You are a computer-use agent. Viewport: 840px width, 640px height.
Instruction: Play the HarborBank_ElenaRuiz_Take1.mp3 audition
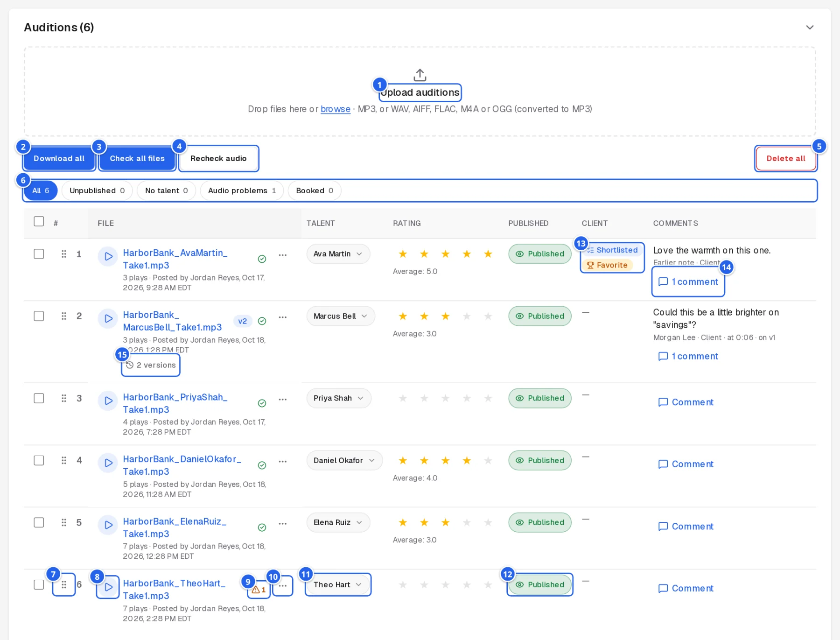click(108, 525)
